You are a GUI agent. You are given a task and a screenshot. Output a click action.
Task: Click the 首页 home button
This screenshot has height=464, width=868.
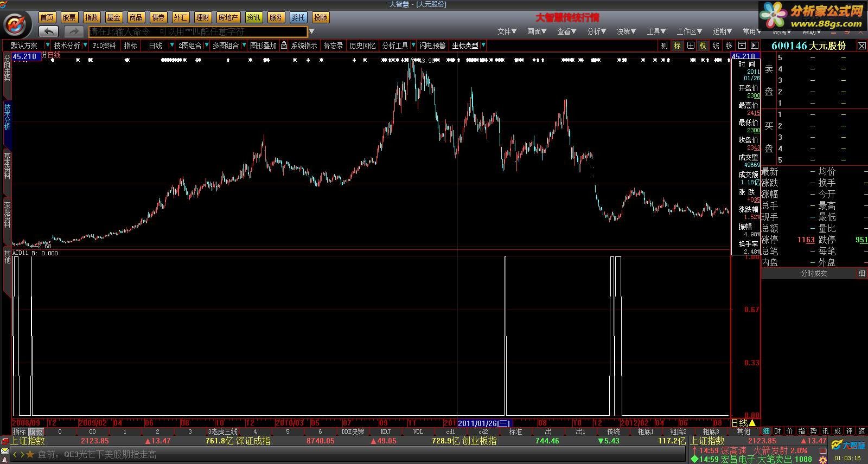point(47,17)
